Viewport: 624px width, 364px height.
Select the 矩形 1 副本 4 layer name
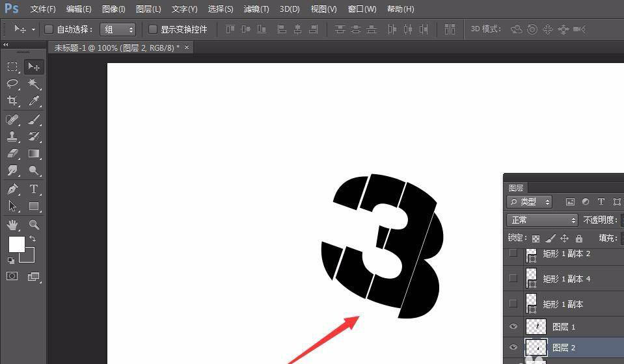tap(567, 279)
